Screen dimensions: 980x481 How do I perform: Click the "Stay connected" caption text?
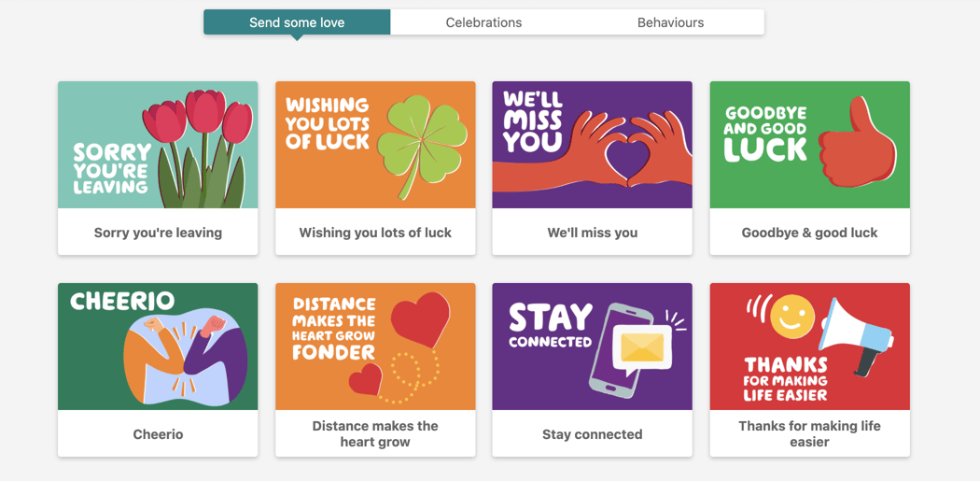tap(592, 434)
